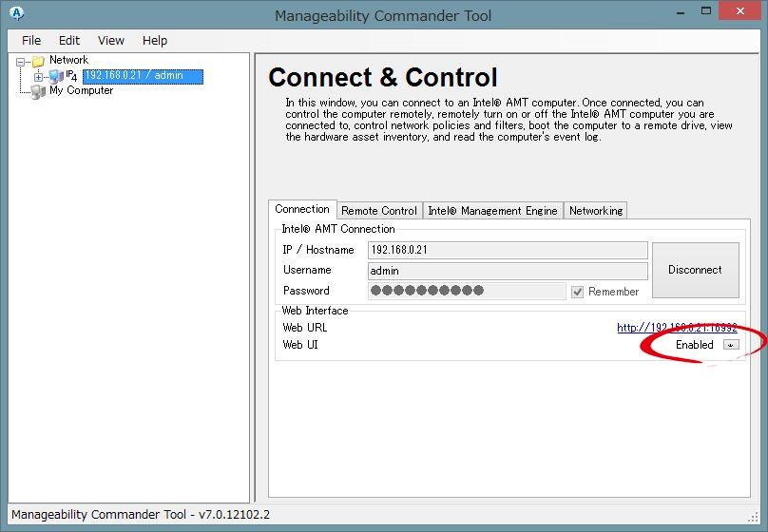Image resolution: width=768 pixels, height=532 pixels.
Task: Click the status bar version text v7.0.12102.2
Action: coord(234,514)
